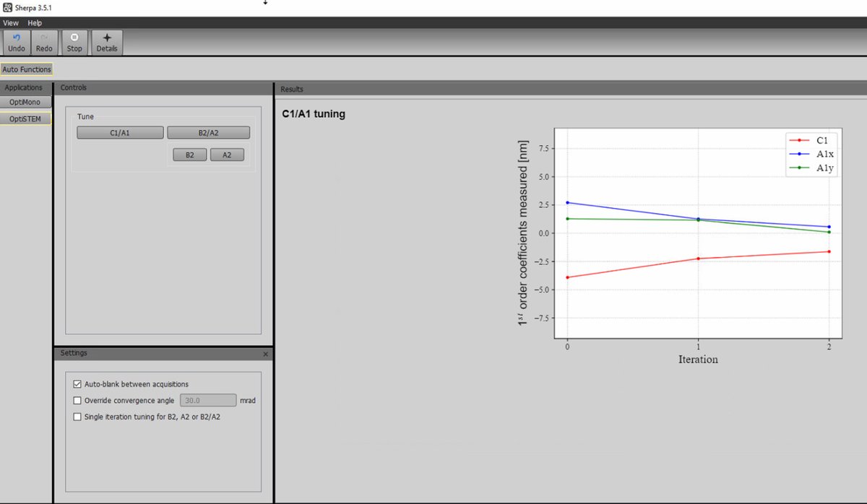Click the A2 tune button
Image resolution: width=867 pixels, height=504 pixels.
click(x=227, y=155)
